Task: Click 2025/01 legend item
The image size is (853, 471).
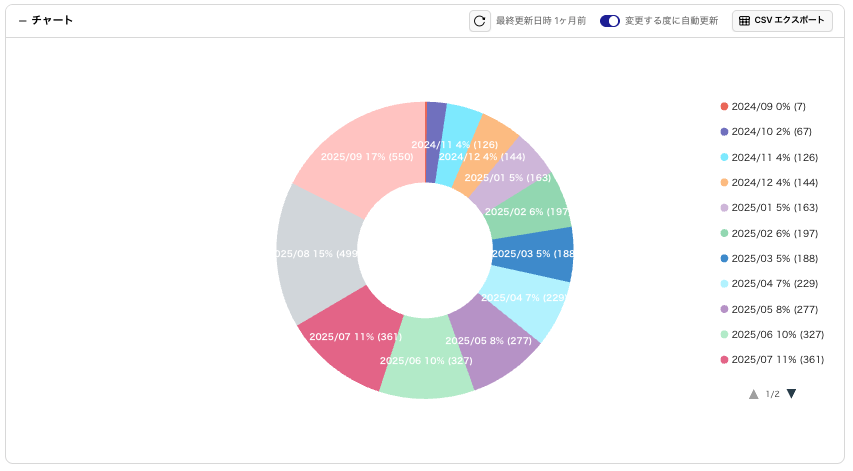Action: 774,208
